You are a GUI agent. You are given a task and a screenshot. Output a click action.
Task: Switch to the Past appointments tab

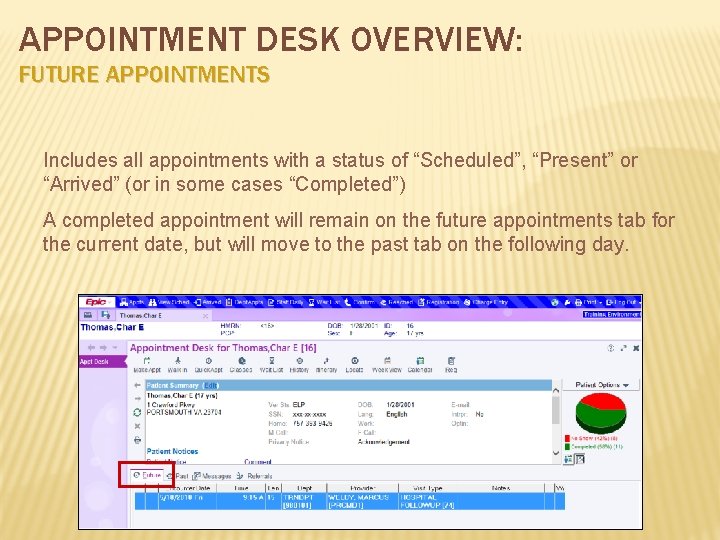[x=178, y=476]
